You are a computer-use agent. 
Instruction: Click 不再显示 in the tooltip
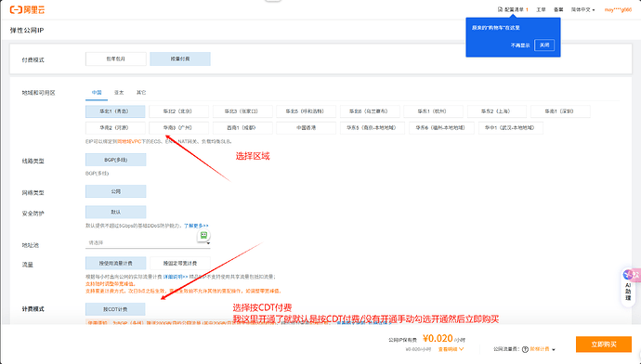[520, 45]
